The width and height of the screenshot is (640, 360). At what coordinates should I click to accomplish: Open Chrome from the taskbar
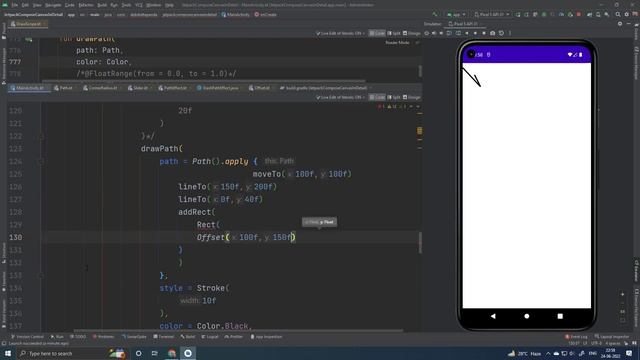[x=172, y=353]
